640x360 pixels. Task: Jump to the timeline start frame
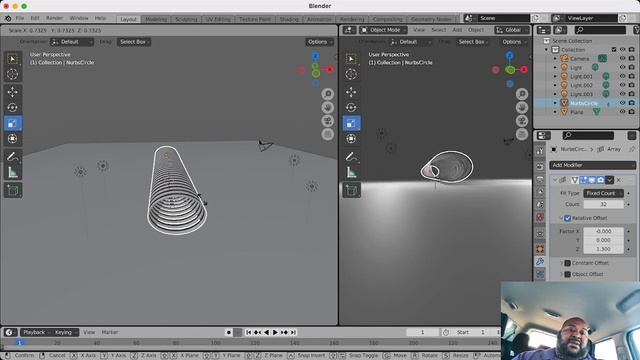point(248,333)
